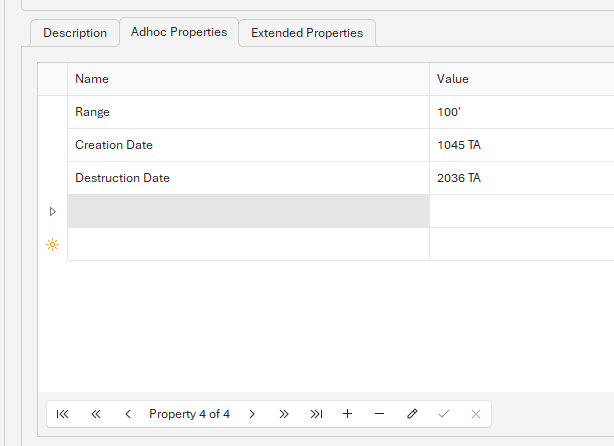Go to first property record
The image size is (614, 446).
[63, 414]
